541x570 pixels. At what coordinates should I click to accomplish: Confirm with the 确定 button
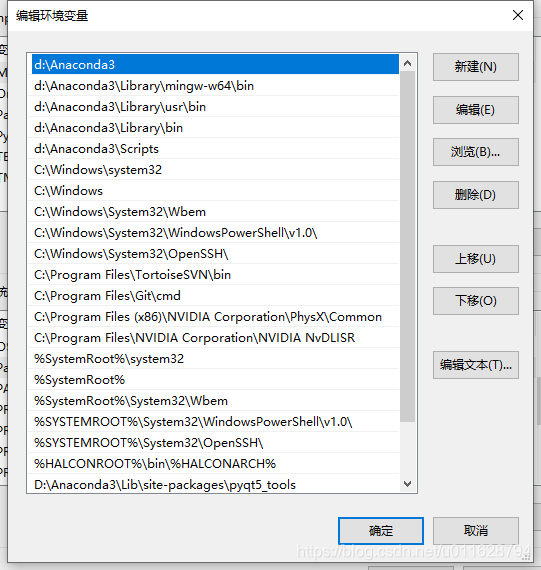(x=381, y=531)
